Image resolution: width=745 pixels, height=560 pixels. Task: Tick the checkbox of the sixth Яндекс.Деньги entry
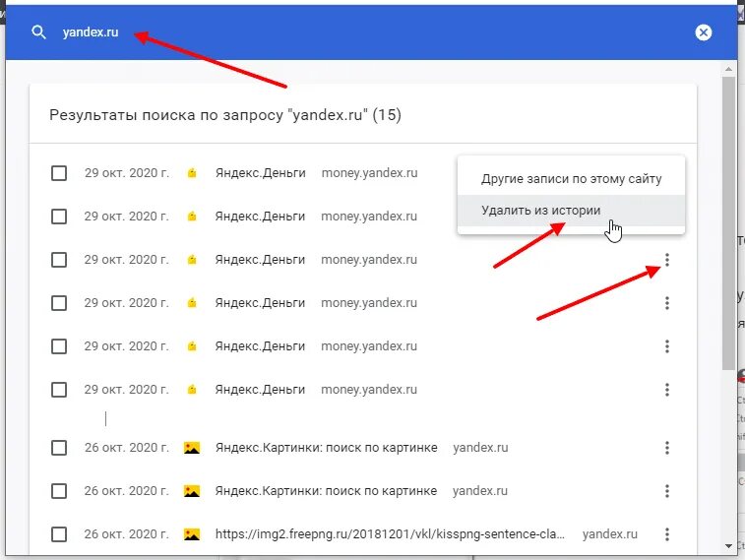click(x=59, y=390)
